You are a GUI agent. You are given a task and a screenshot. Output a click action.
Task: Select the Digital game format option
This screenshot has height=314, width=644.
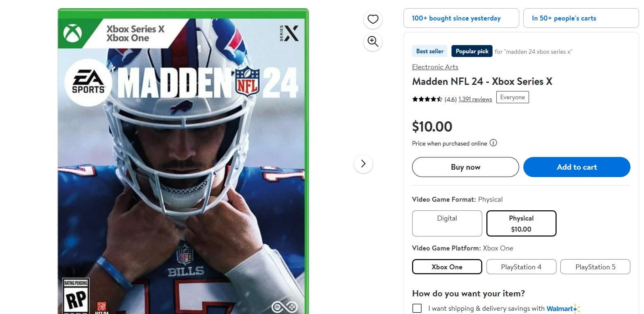[447, 223]
